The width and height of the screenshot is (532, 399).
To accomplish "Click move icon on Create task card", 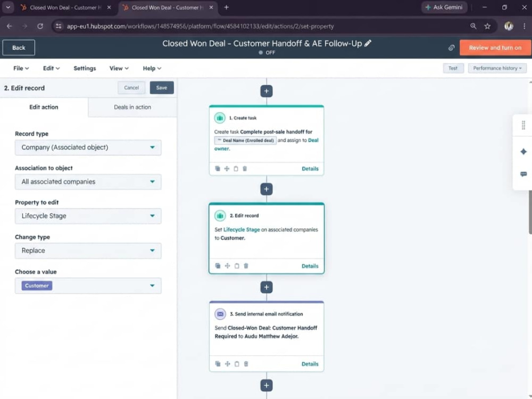I will point(227,169).
